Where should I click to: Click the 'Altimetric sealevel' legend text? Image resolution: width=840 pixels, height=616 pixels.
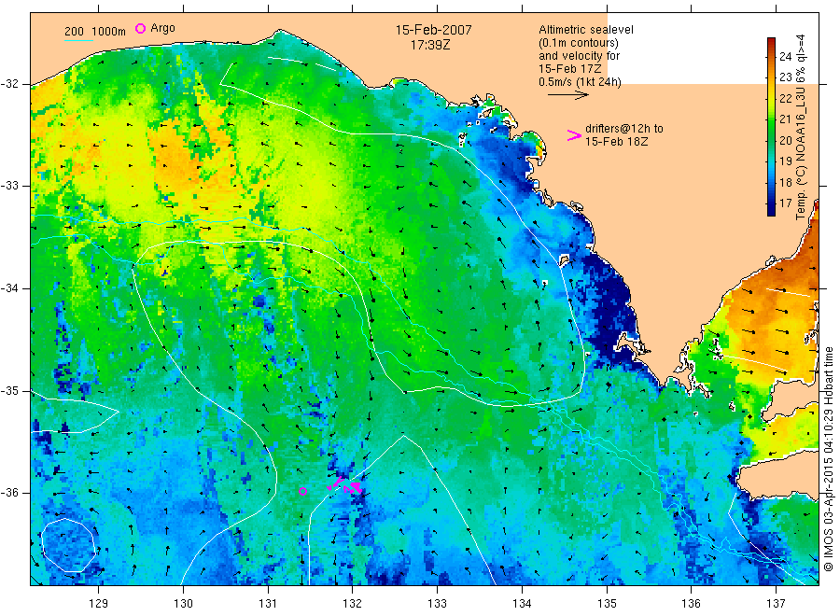coord(586,30)
